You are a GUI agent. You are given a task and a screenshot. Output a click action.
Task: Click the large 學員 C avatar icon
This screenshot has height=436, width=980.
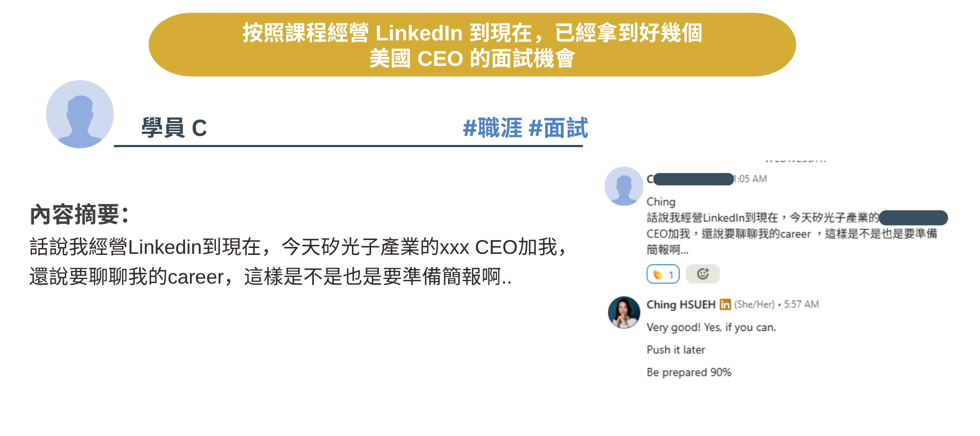tap(80, 114)
